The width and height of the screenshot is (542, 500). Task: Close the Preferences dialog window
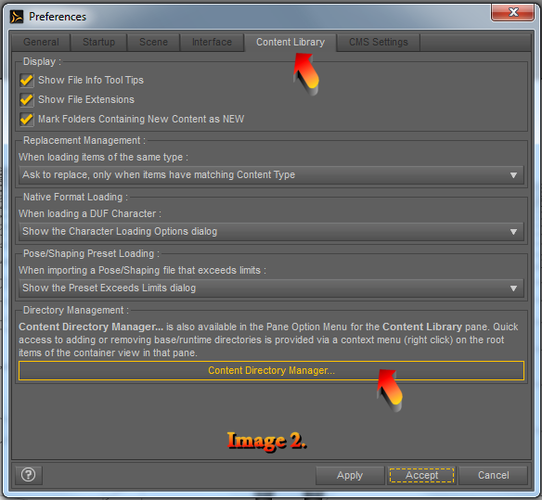click(513, 12)
